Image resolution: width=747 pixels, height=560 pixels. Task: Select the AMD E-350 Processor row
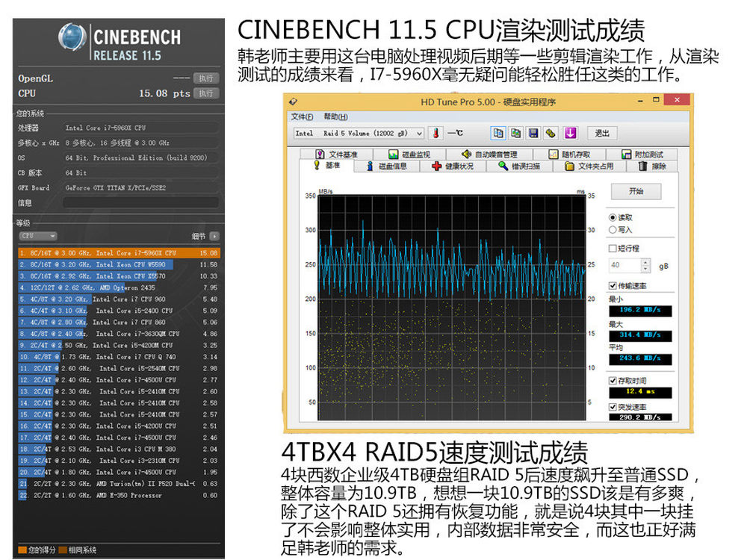[119, 495]
